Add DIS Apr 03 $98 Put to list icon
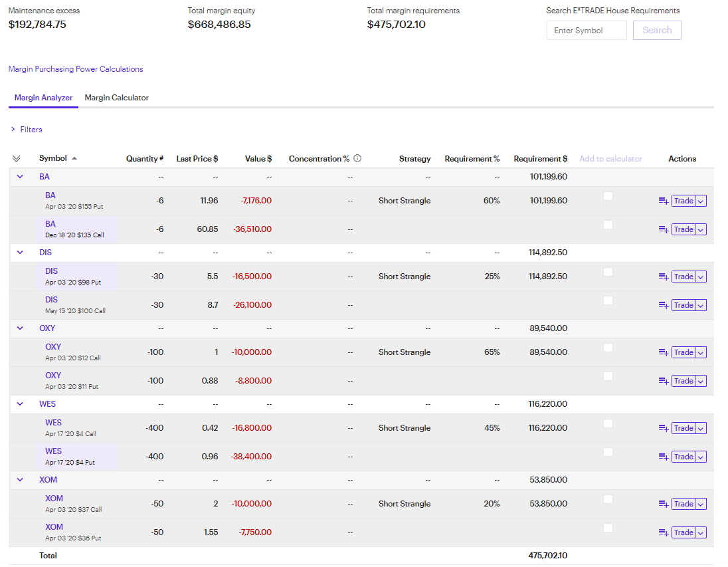 coord(664,277)
